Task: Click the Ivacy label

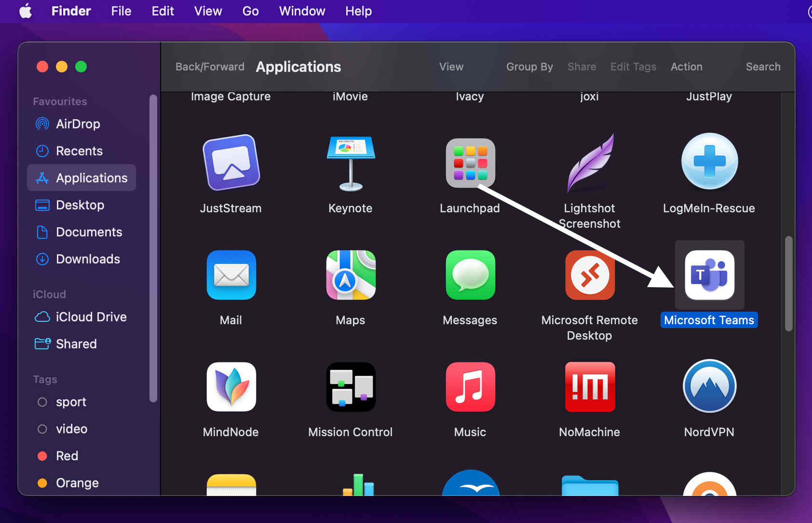Action: [470, 96]
